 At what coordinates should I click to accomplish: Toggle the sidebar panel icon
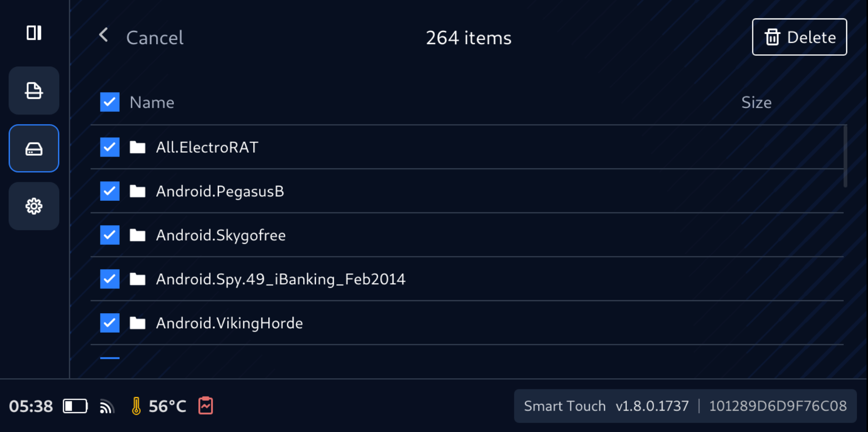point(34,33)
